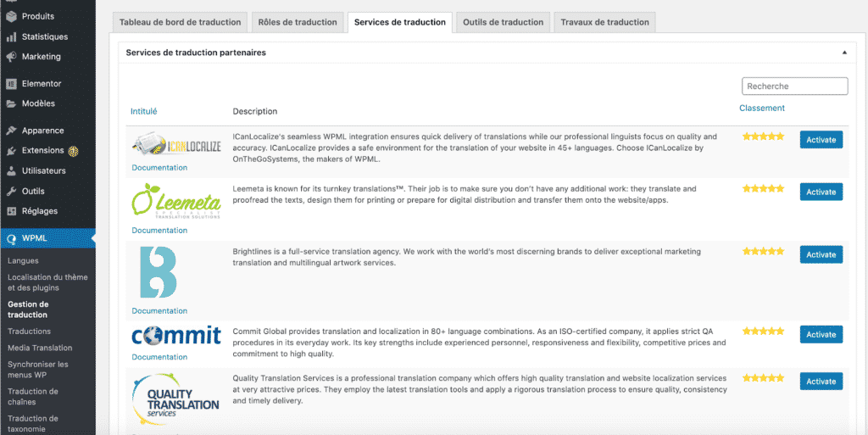The width and height of the screenshot is (868, 435).
Task: Click the Apparence paintbrush icon
Action: pyautogui.click(x=11, y=131)
